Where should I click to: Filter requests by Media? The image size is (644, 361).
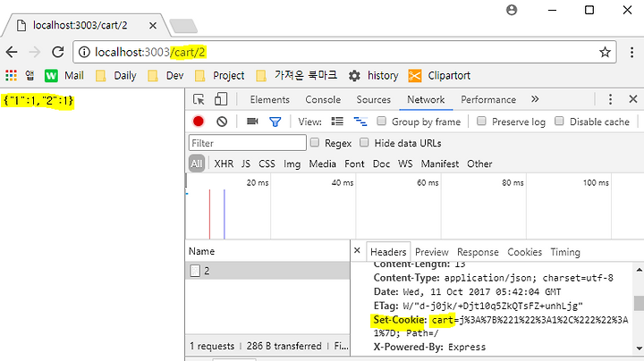pos(322,164)
